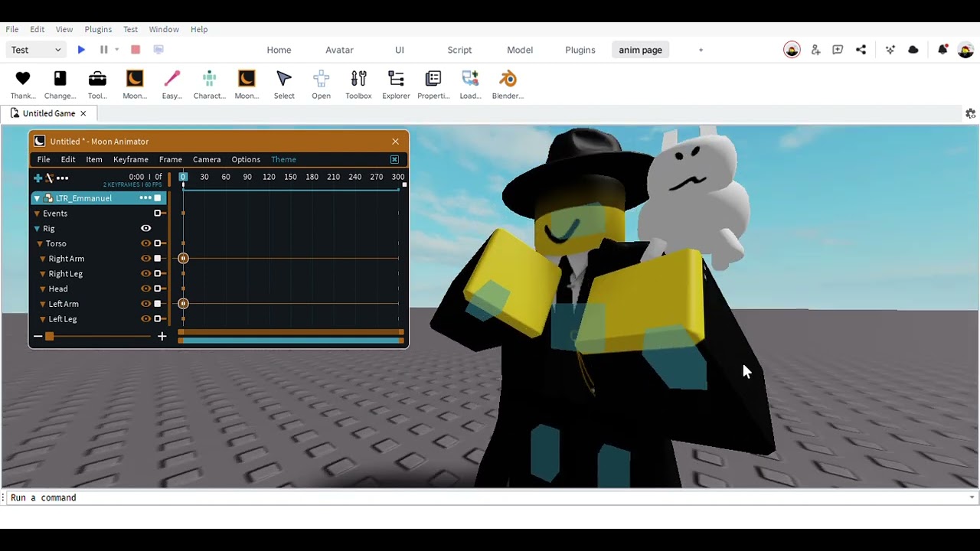
Task: Open Moon Animator Options menu
Action: (246, 159)
